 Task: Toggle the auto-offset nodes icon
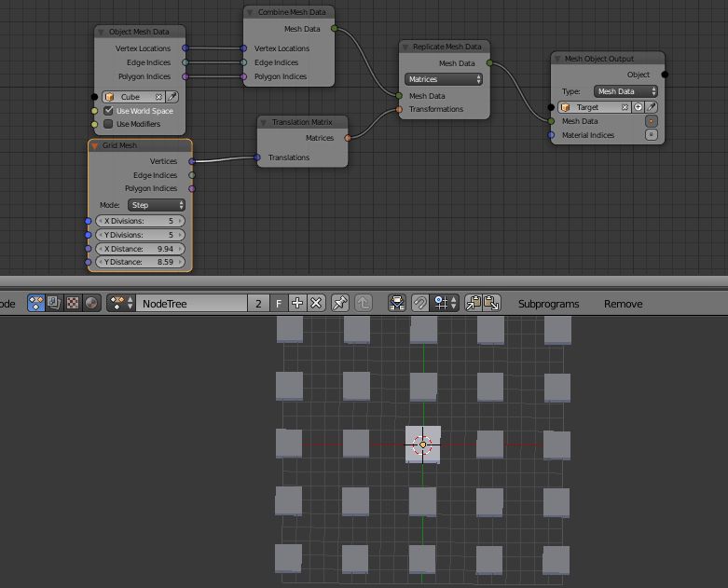[397, 304]
